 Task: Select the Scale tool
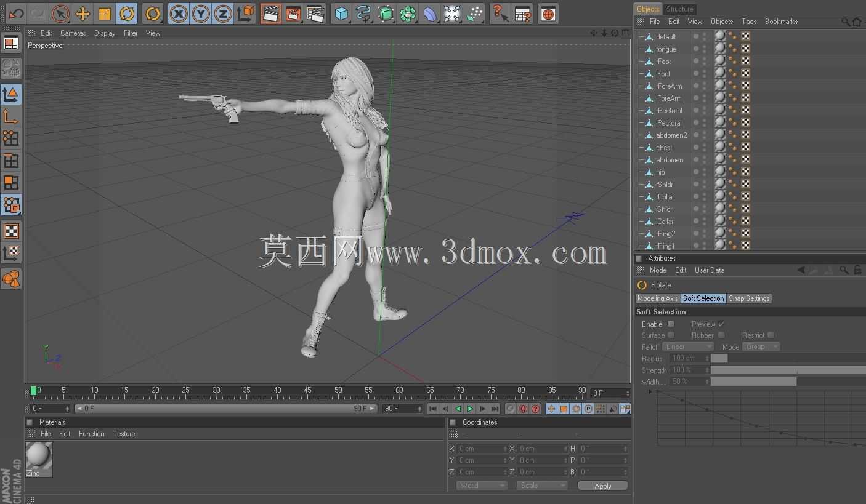pyautogui.click(x=105, y=13)
